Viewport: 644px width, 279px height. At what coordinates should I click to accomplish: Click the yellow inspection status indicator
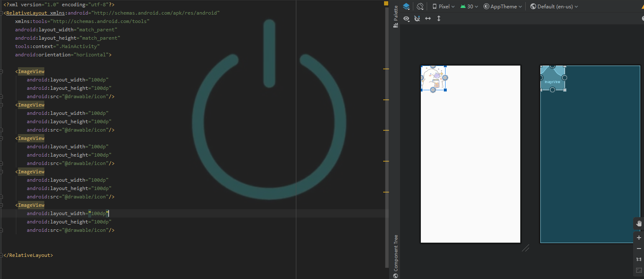pos(386,3)
